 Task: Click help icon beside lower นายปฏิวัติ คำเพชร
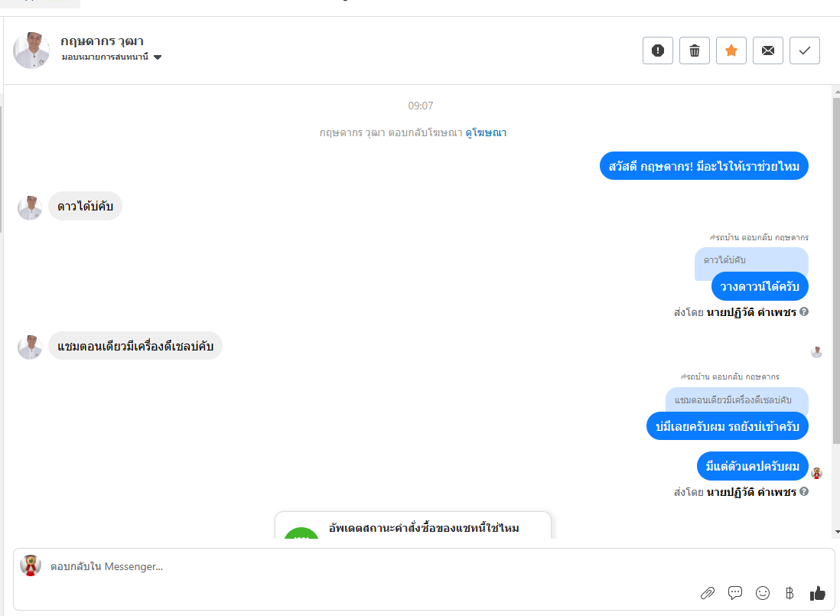(804, 492)
